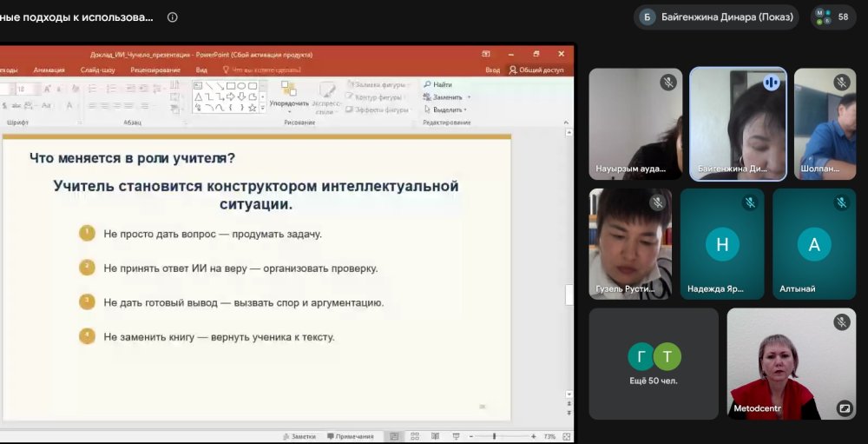Expand the shapes gallery More arrow
The height and width of the screenshot is (444, 868).
[x=263, y=108]
